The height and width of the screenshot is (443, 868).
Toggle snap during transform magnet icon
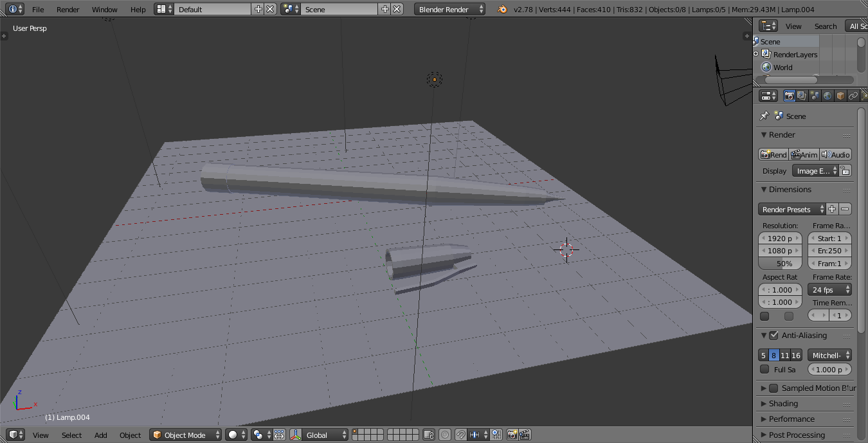(461, 435)
